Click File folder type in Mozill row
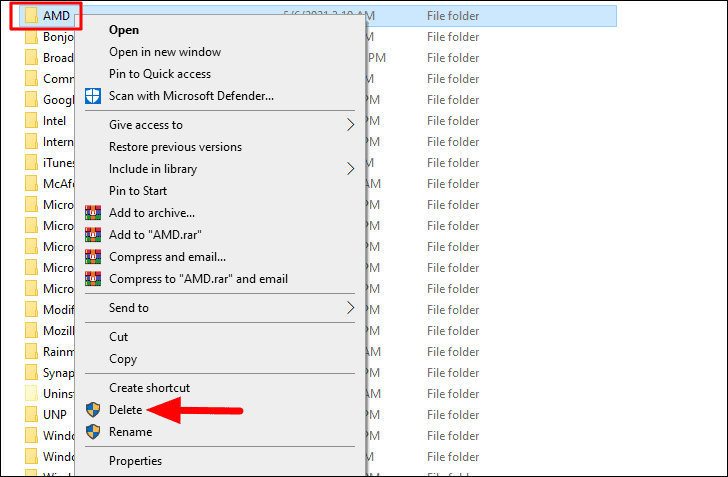This screenshot has height=477, width=728. [x=453, y=331]
